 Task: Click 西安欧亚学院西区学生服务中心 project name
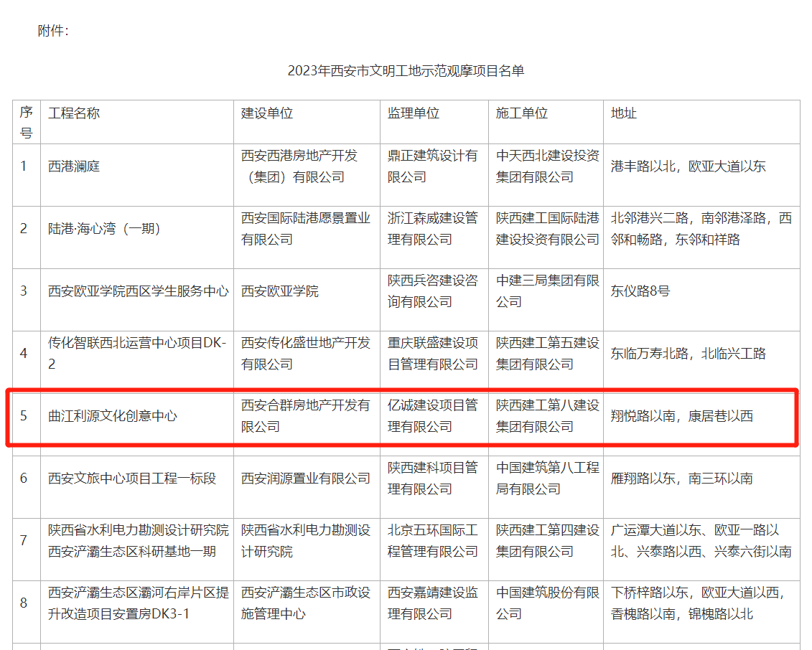coord(139,291)
